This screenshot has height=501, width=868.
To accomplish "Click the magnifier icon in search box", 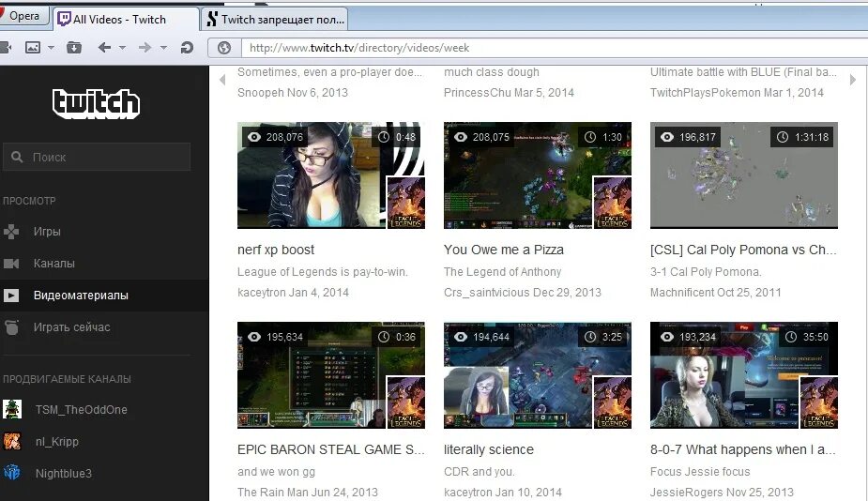I will (17, 158).
